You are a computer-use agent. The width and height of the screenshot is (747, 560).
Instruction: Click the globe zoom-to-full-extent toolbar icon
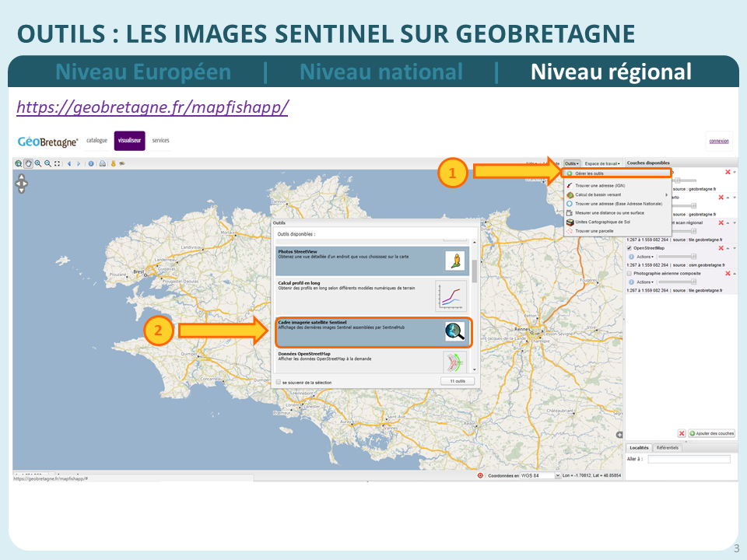18,164
